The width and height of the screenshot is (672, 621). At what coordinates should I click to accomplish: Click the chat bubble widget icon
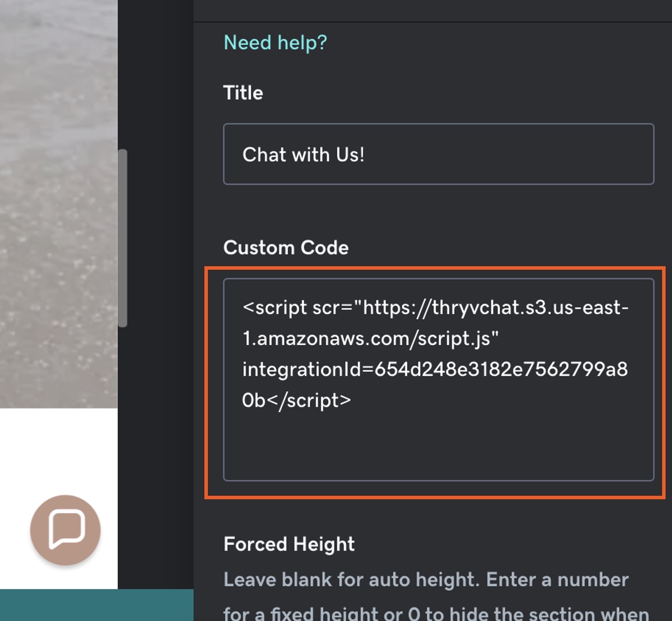point(65,530)
